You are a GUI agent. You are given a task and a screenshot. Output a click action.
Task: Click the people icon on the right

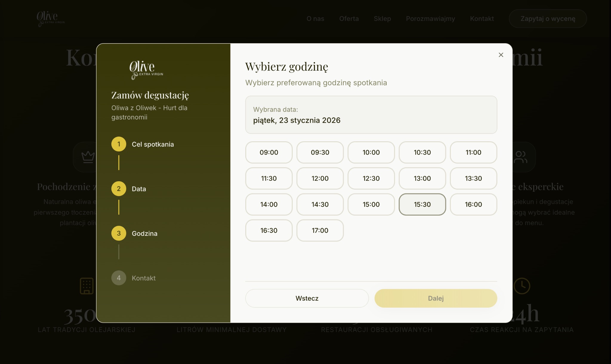pos(521,157)
